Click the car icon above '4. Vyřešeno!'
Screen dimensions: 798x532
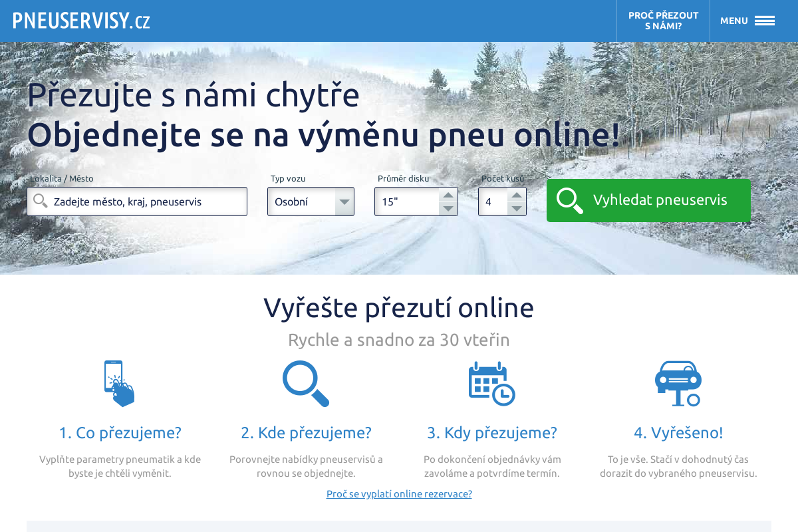(x=678, y=383)
